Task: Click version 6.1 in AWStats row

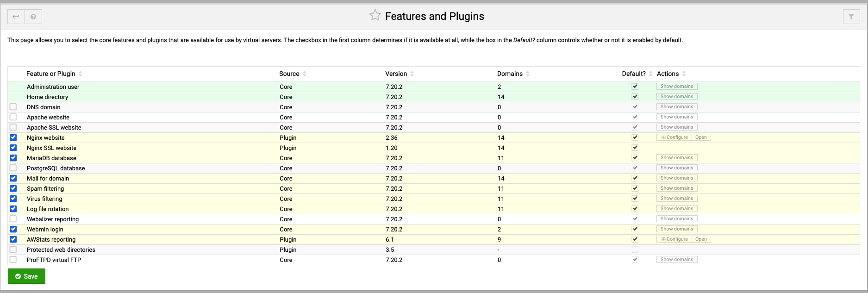Action: click(390, 239)
